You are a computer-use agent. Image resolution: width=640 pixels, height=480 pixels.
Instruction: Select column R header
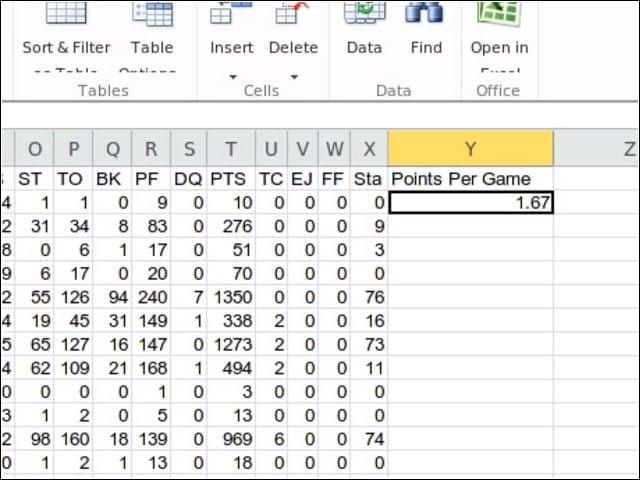(x=151, y=149)
